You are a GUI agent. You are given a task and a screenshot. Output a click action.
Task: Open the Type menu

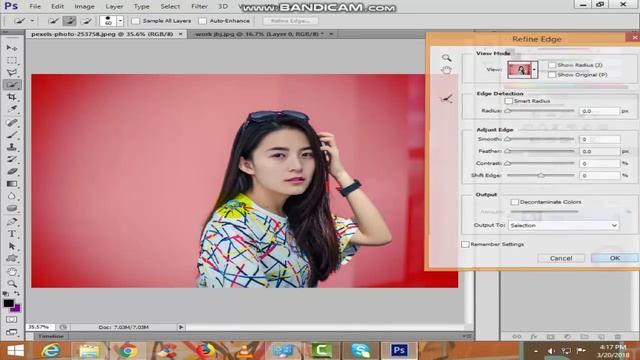click(142, 7)
